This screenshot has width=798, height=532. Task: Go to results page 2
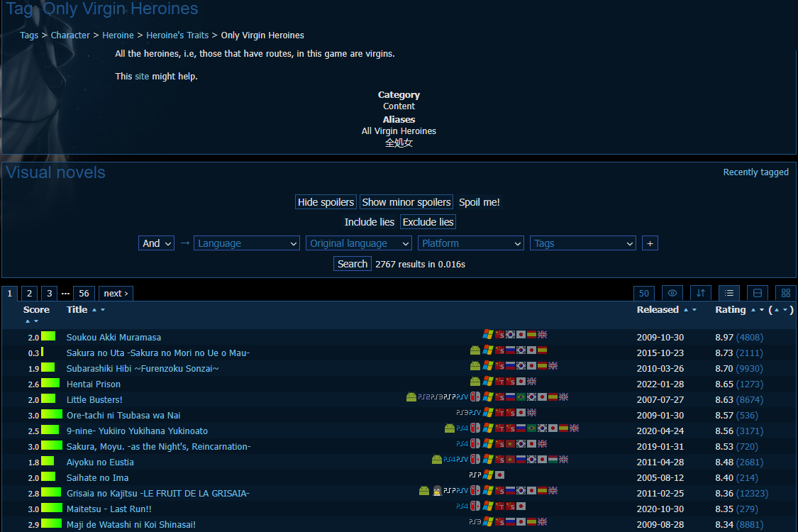click(x=30, y=293)
